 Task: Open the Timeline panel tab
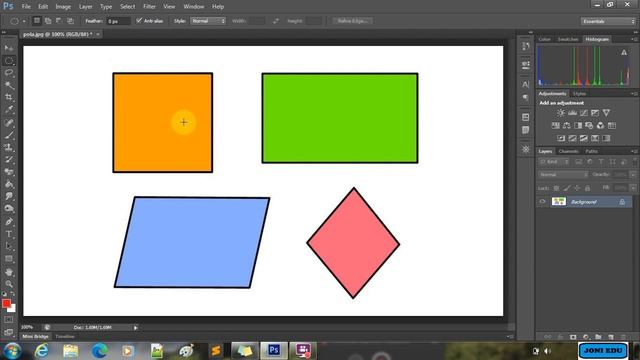pyautogui.click(x=65, y=336)
